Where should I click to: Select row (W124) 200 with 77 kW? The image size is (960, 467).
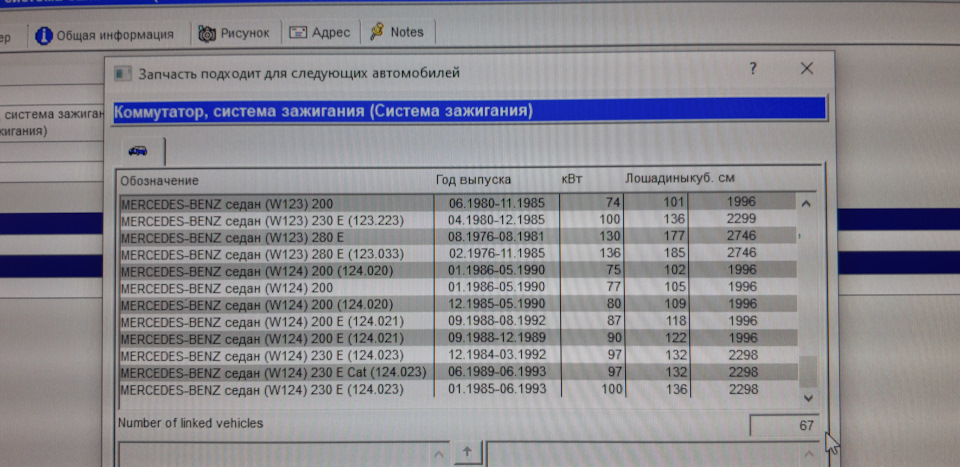point(458,287)
